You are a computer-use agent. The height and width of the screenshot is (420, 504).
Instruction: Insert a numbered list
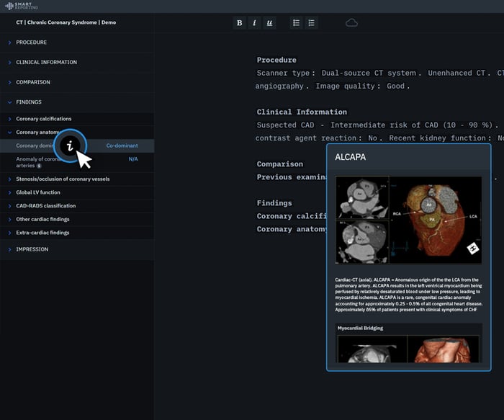point(311,23)
